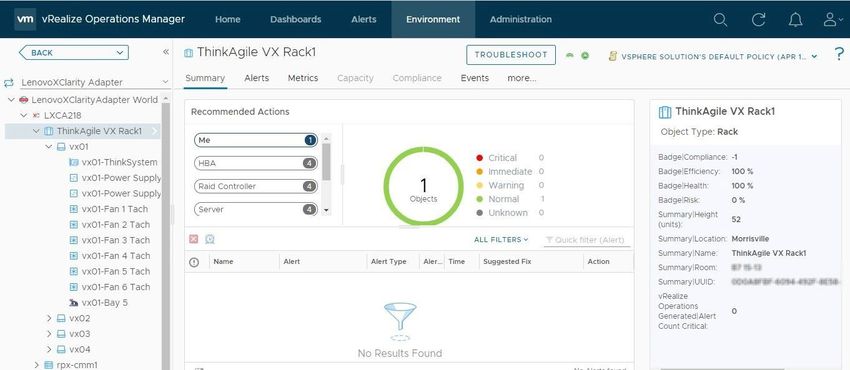This screenshot has width=850, height=370.
Task: Click the refresh icon in top bar
Action: pos(758,20)
